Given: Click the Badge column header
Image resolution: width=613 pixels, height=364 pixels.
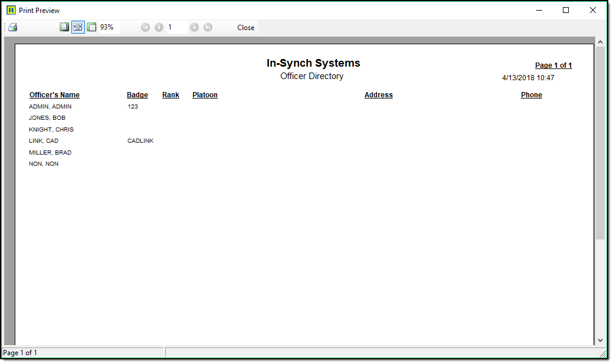Looking at the screenshot, I should click(x=137, y=95).
